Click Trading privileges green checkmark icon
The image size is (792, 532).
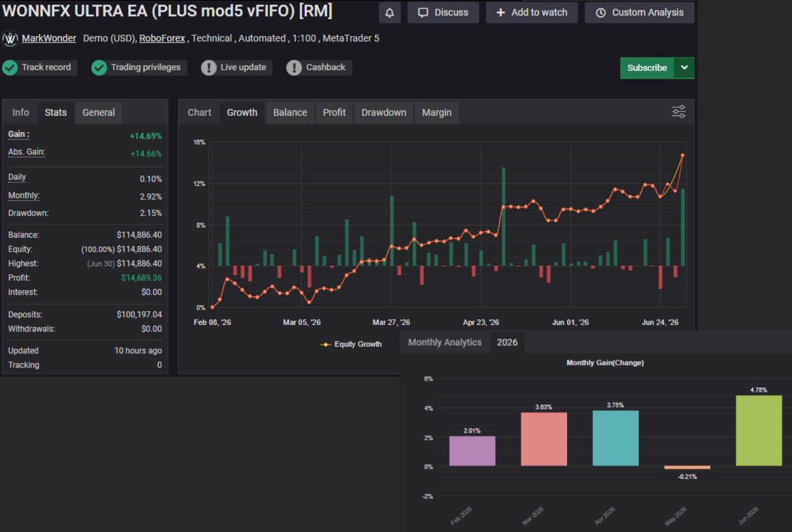pyautogui.click(x=99, y=67)
